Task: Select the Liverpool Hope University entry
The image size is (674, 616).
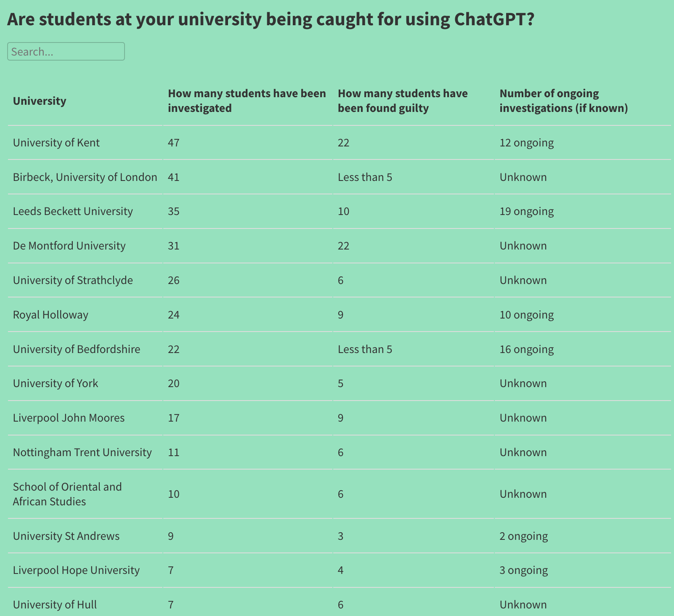Action: point(76,570)
